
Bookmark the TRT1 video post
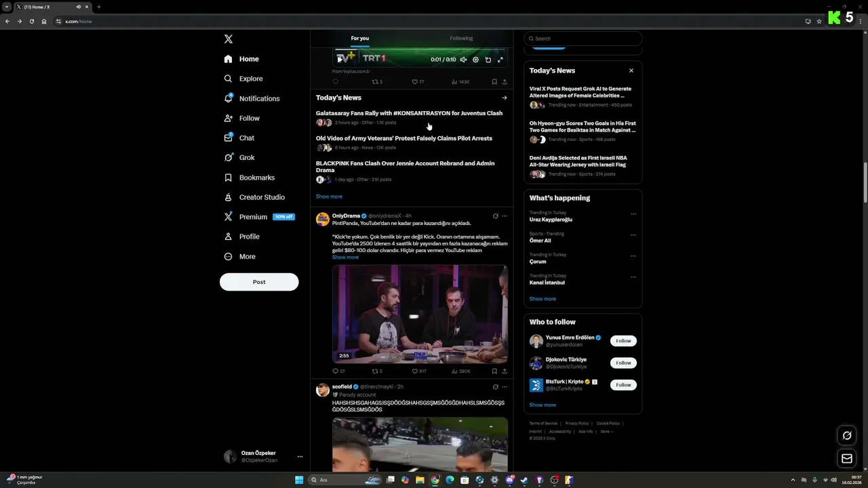[494, 82]
